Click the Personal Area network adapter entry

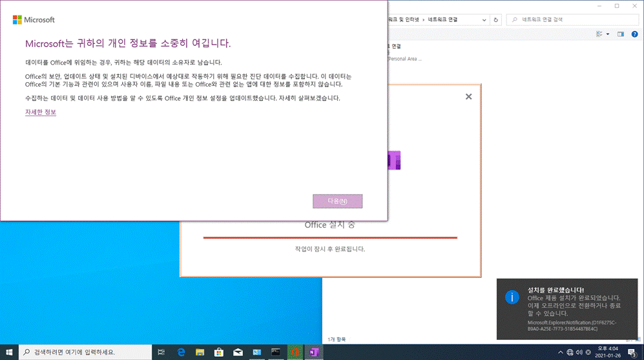(x=404, y=52)
